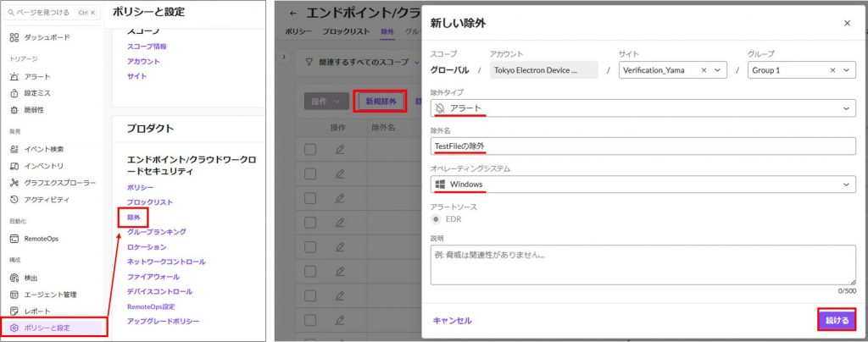Click the RemoteOps sidebar icon
Viewport: 868px width, 342px height.
click(x=14, y=239)
